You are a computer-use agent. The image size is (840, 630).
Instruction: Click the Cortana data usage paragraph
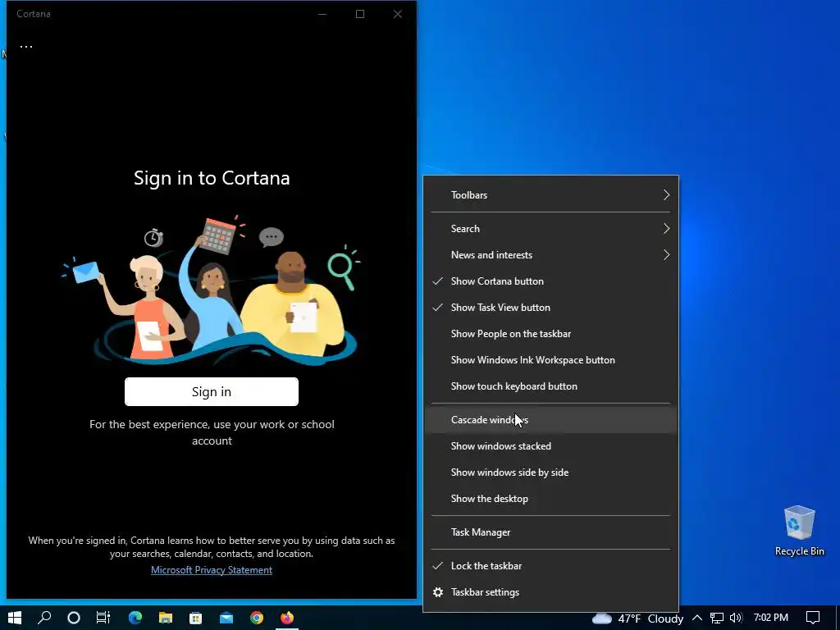click(x=212, y=547)
